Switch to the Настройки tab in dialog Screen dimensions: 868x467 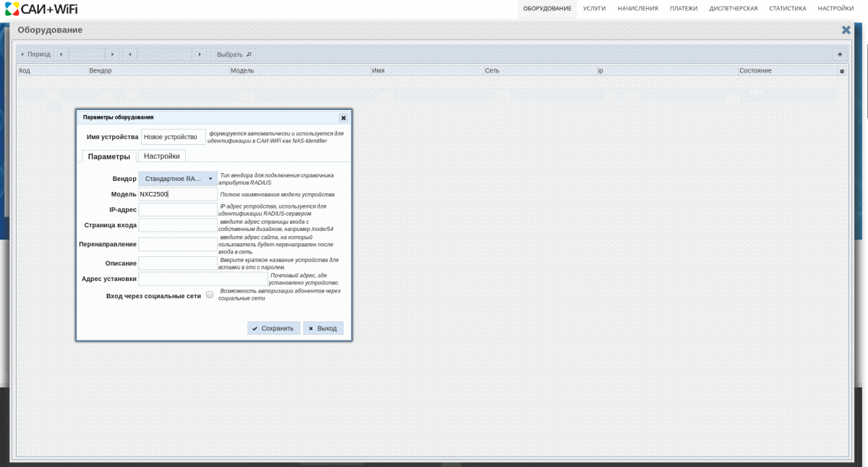[x=161, y=156]
